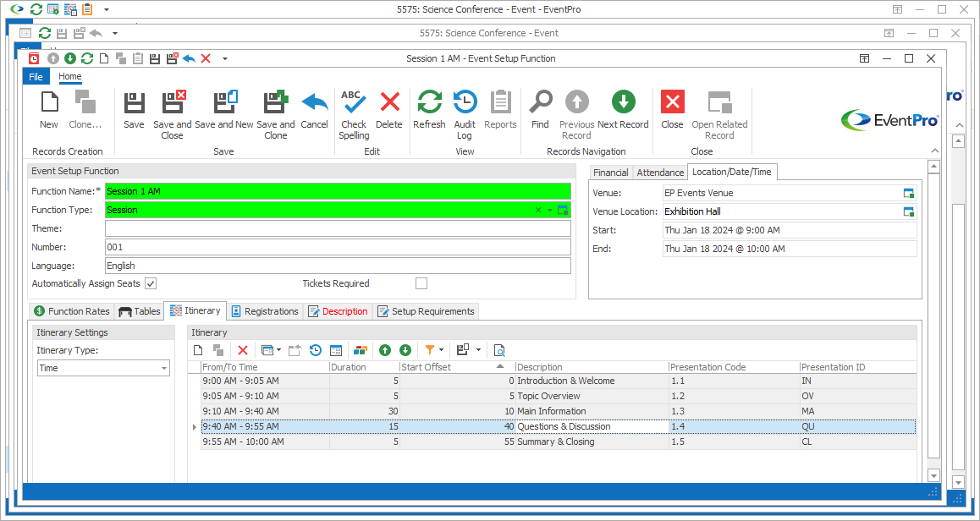The height and width of the screenshot is (521, 980).
Task: Toggle Automatically Assign Seats checkbox
Action: [x=151, y=283]
